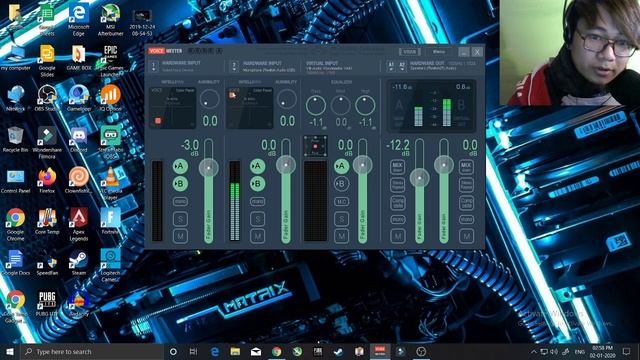
Task: Open Control Panel desktop icon
Action: coord(15,180)
